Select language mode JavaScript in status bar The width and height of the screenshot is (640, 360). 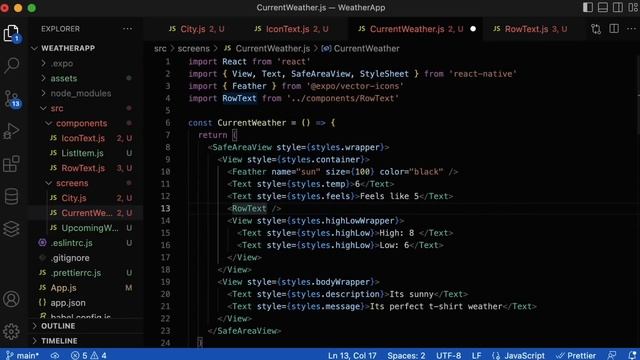(518, 356)
